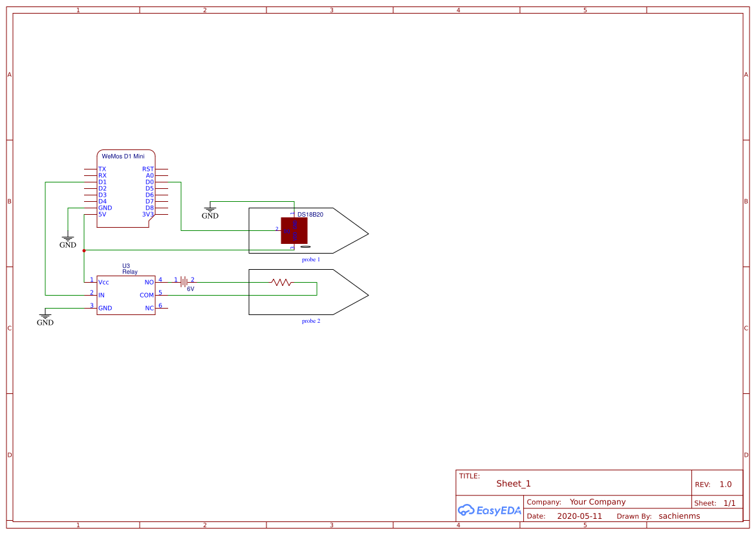Select the GND symbol near the DS18B20

[x=210, y=209]
